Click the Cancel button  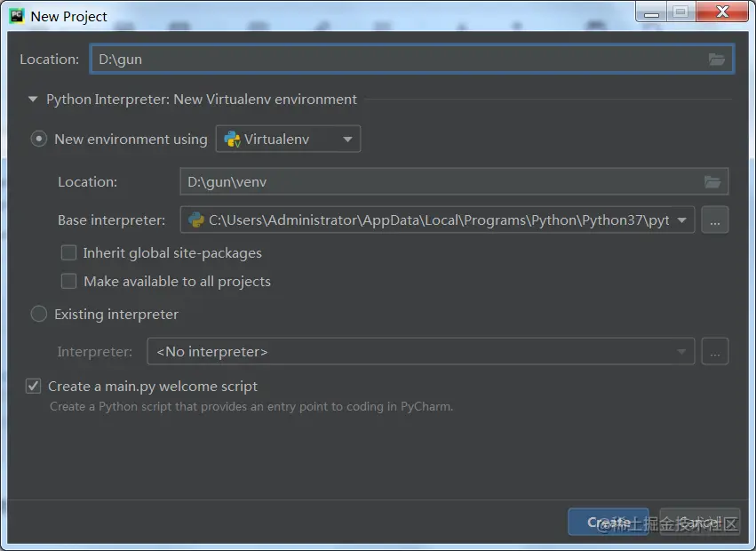[x=700, y=522]
